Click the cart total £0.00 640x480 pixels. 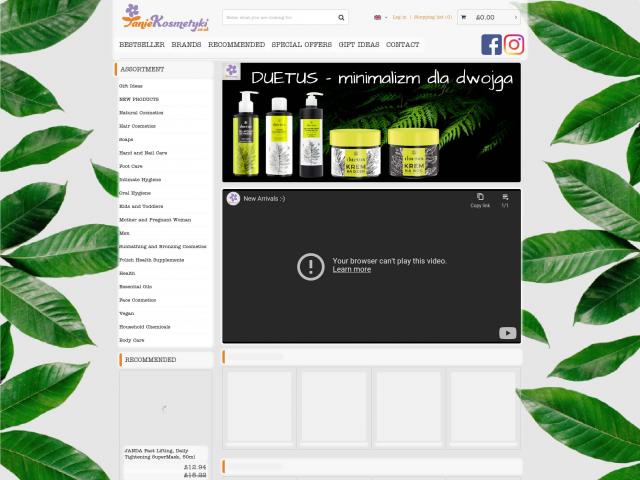tap(485, 18)
